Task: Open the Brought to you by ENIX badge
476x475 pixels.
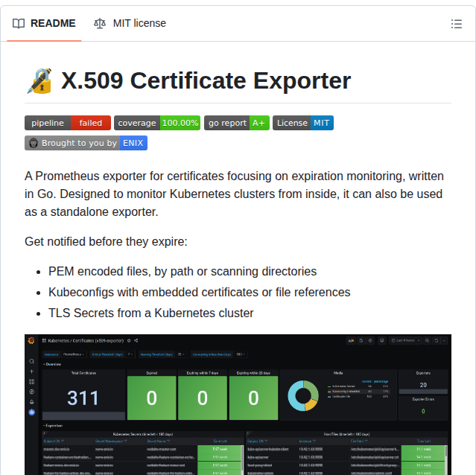Action: [86, 143]
